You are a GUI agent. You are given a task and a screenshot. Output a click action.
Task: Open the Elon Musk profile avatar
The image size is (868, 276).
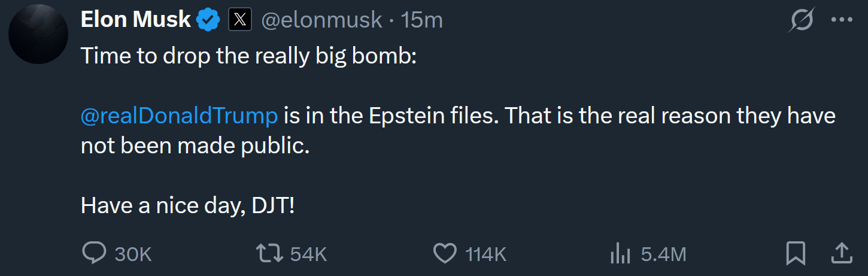pos(38,34)
